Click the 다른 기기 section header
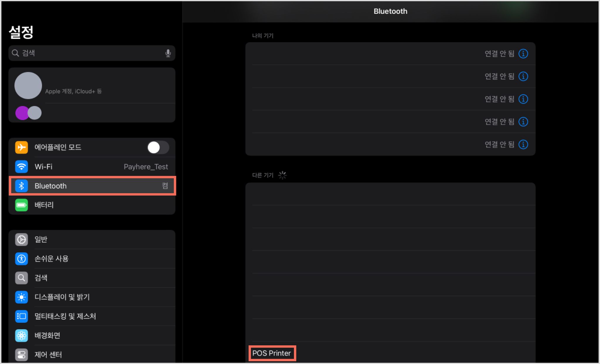The height and width of the screenshot is (364, 600). coord(263,175)
